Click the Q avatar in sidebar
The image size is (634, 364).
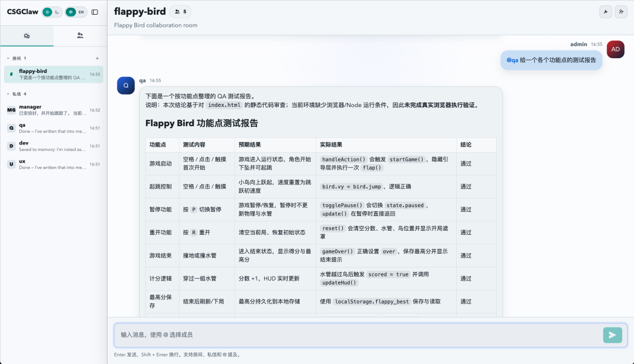pos(11,128)
